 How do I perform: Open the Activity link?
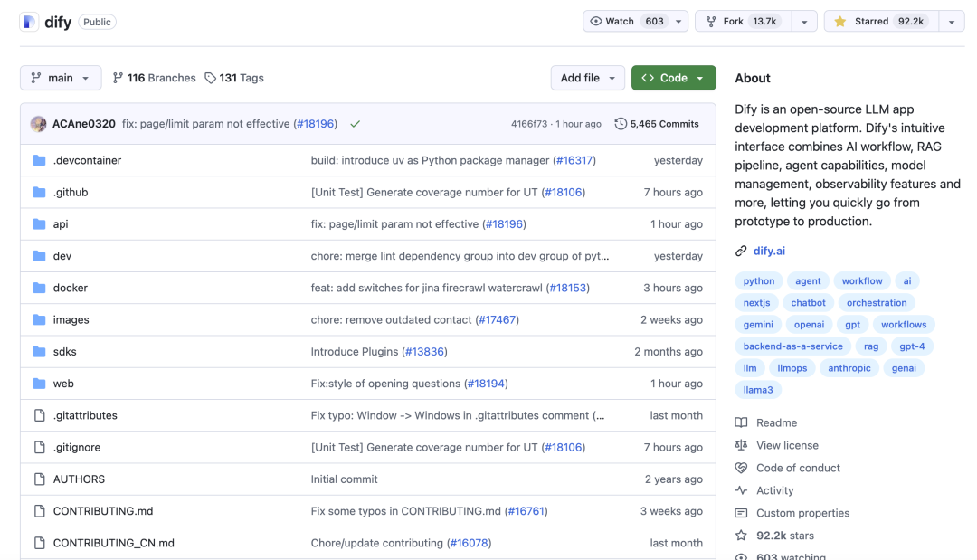coord(774,490)
